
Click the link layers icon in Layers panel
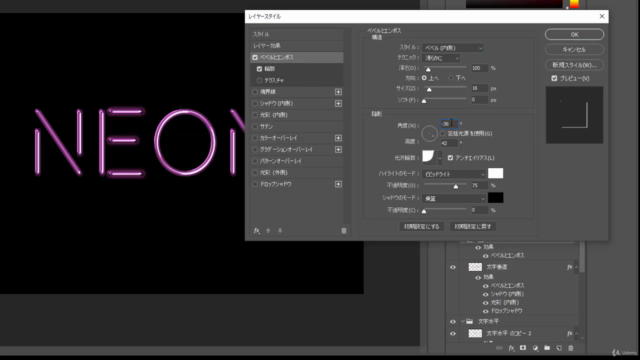(x=499, y=348)
